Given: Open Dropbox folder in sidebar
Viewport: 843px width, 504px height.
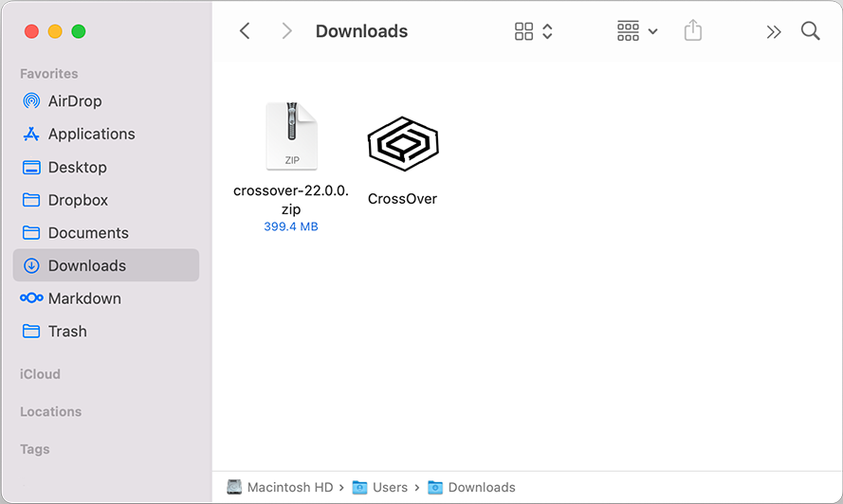Looking at the screenshot, I should point(78,200).
